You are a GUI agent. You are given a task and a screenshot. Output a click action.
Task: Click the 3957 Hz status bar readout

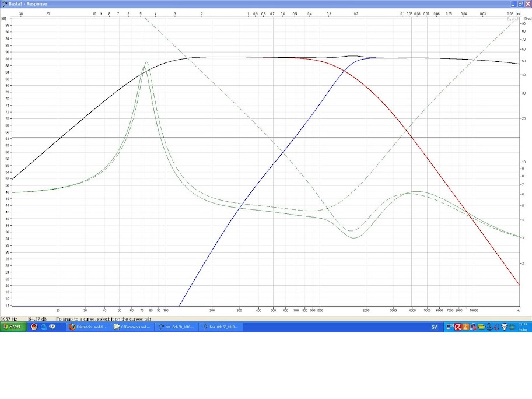pyautogui.click(x=9, y=319)
